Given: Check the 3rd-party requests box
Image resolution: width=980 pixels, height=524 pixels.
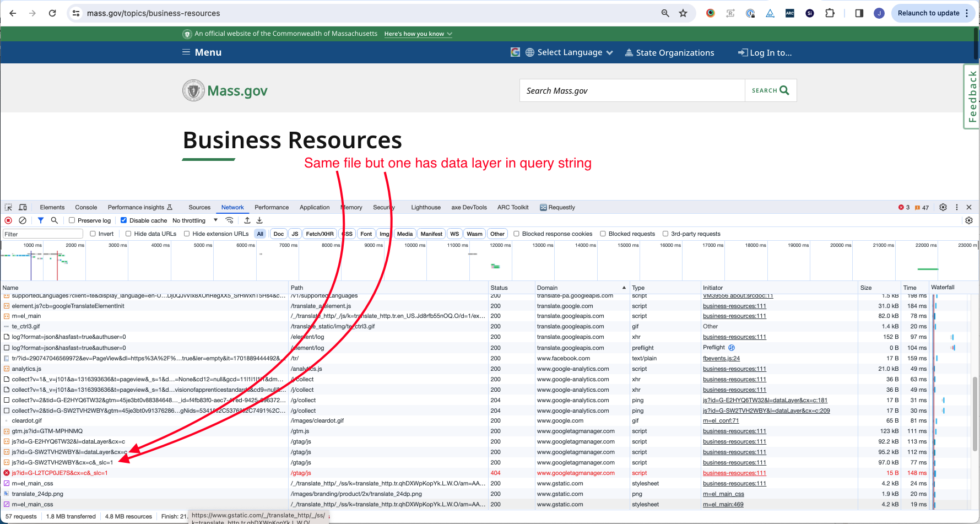Looking at the screenshot, I should coord(665,234).
